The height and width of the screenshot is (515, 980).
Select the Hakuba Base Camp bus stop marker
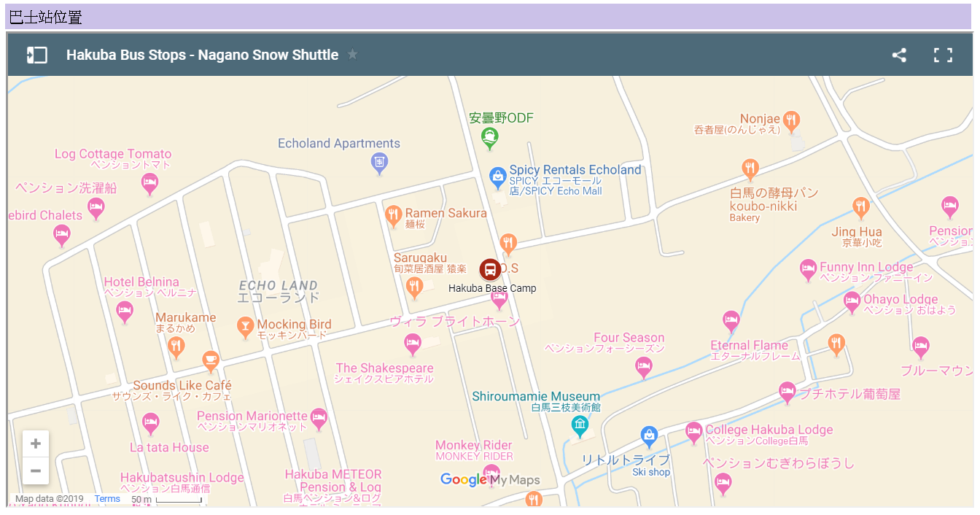(x=491, y=270)
